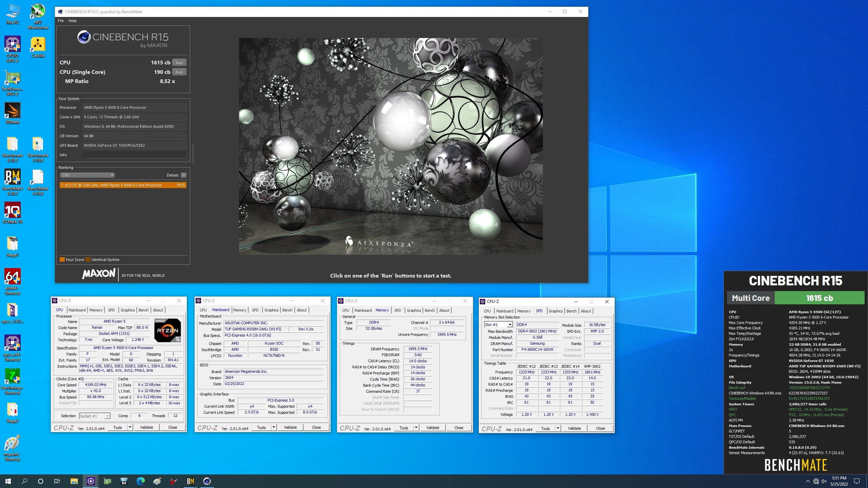Open ZenTimings Shortcut icon
This screenshot has width=868, height=488.
click(13, 381)
